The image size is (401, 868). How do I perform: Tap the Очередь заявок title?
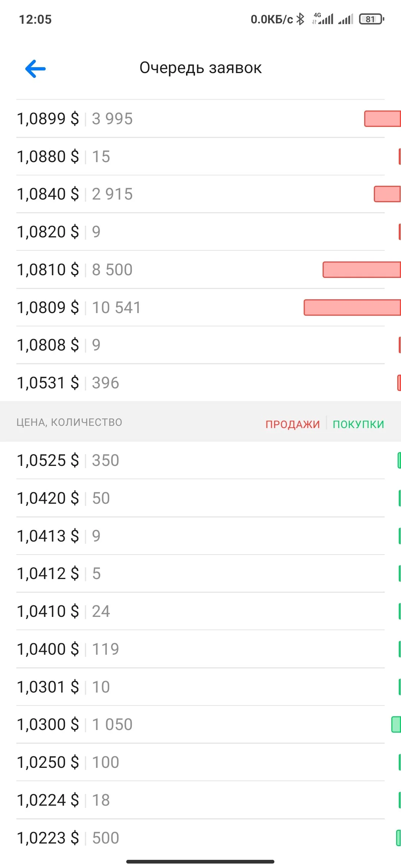tap(200, 68)
